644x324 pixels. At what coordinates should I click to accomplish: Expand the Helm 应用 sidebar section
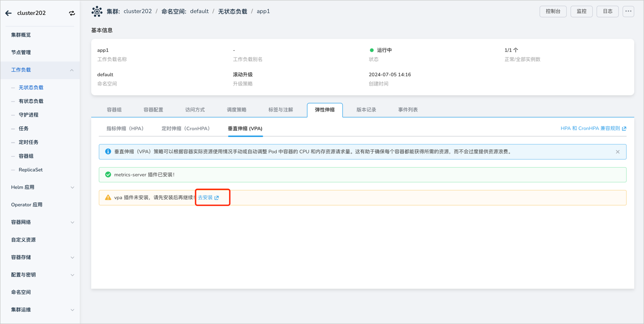point(72,187)
